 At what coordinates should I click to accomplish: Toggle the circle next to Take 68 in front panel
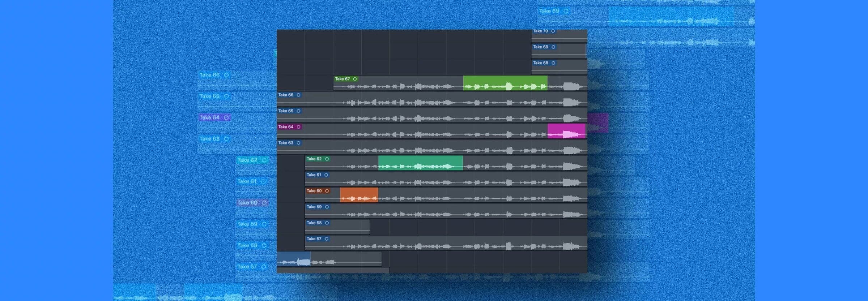click(x=553, y=63)
